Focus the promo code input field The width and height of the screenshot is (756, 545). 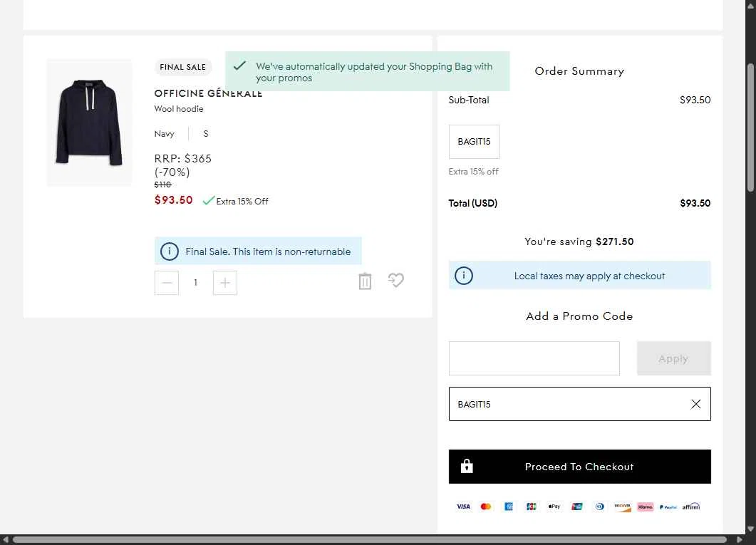[x=534, y=358]
